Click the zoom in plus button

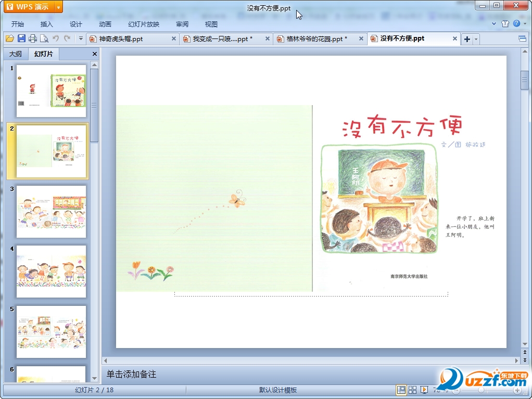coord(517,391)
